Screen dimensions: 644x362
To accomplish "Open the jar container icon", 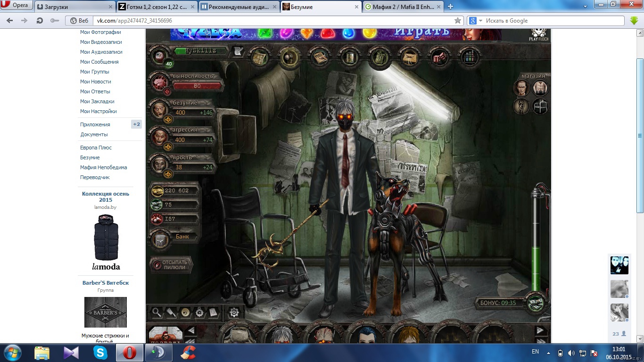I will click(349, 57).
